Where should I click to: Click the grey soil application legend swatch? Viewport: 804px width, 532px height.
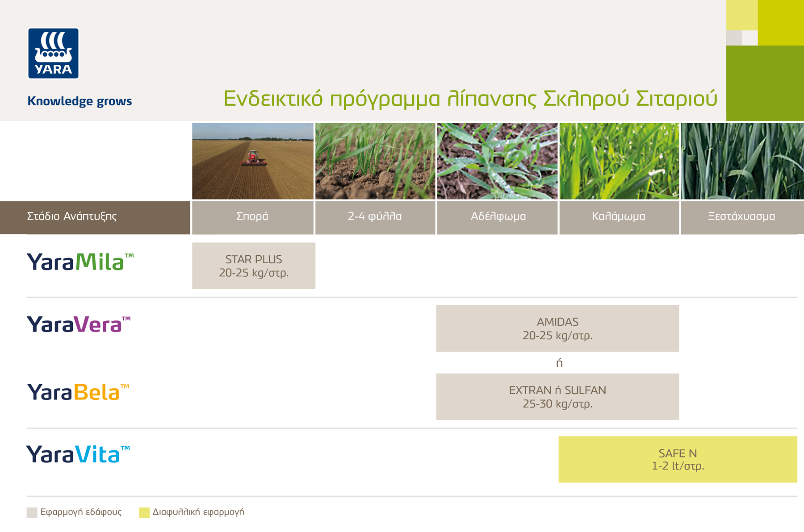point(32,512)
